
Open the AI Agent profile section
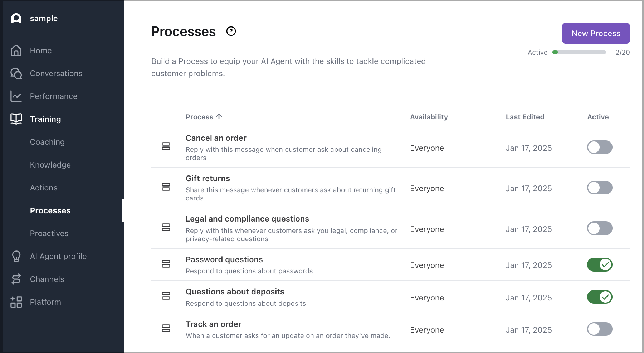coord(58,256)
